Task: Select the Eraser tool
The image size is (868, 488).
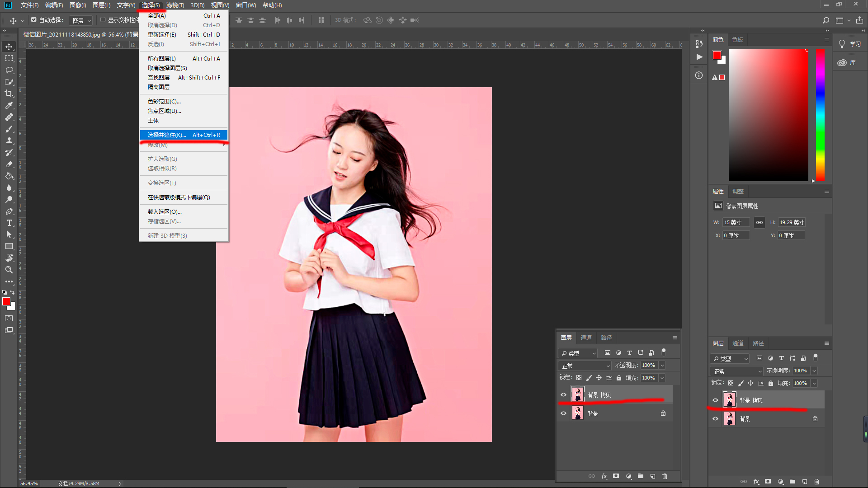Action: click(x=9, y=164)
